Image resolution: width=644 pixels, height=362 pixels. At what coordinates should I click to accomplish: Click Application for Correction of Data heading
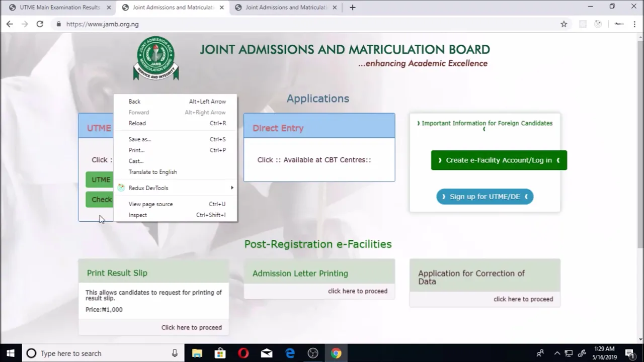click(471, 278)
